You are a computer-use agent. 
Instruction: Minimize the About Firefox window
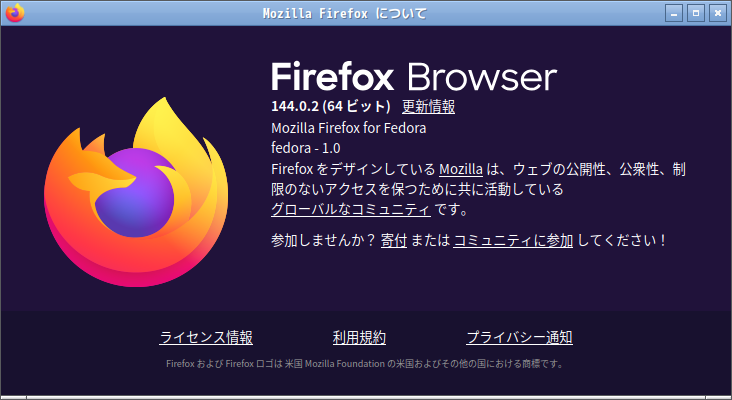[674, 13]
